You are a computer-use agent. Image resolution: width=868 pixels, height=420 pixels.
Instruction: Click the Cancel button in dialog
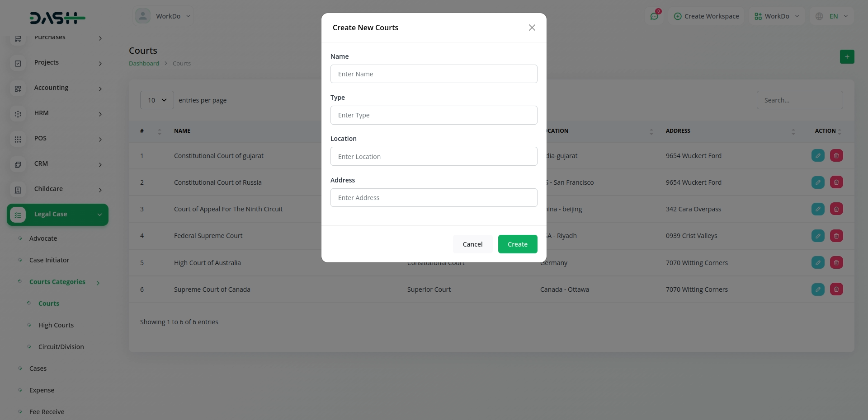(x=472, y=244)
